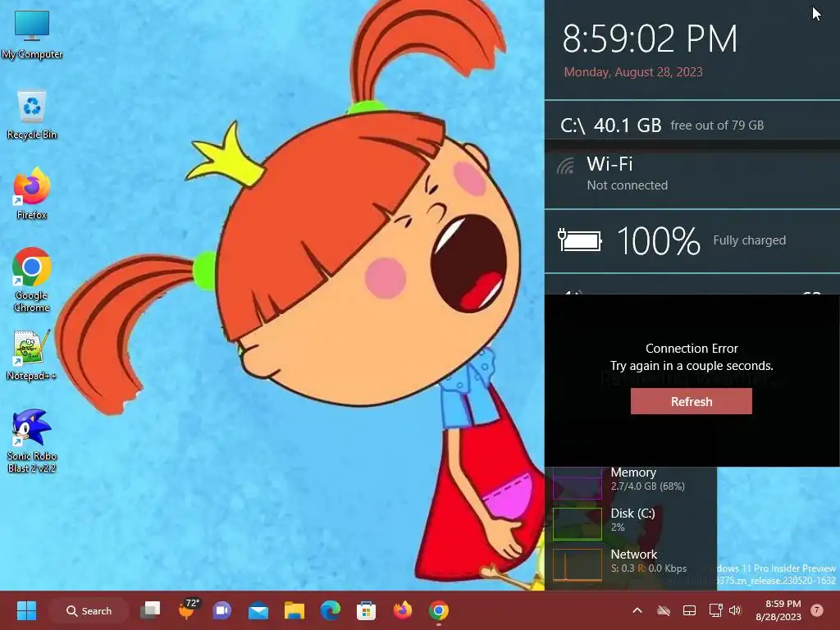Viewport: 840px width, 630px height.
Task: Open the Windows Start menu
Action: click(x=26, y=610)
